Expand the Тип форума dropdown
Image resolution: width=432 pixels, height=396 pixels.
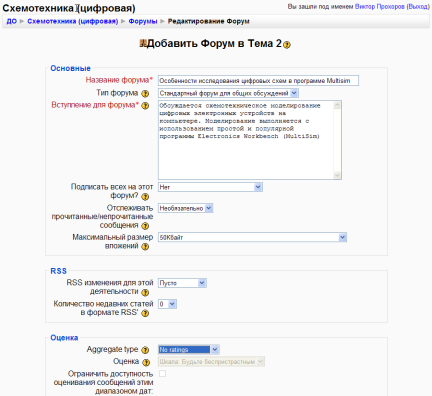(x=228, y=93)
